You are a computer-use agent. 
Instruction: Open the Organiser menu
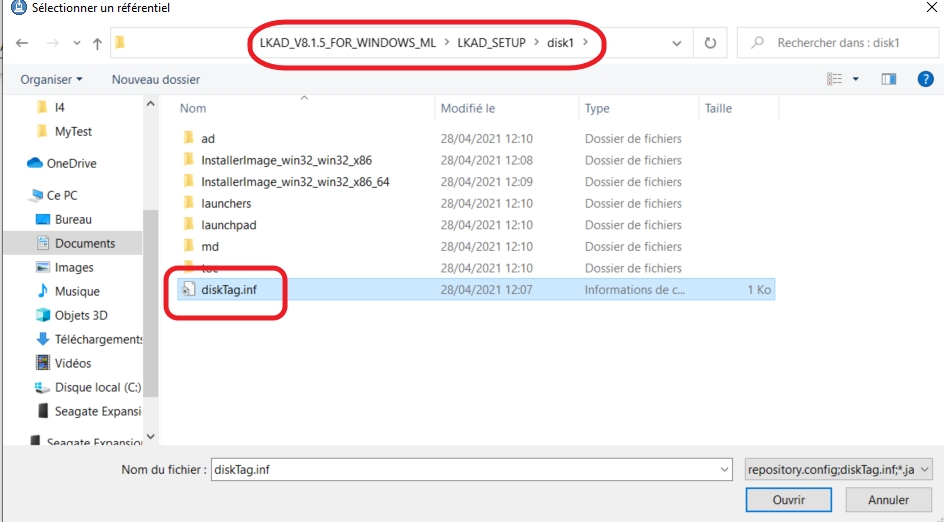[51, 79]
